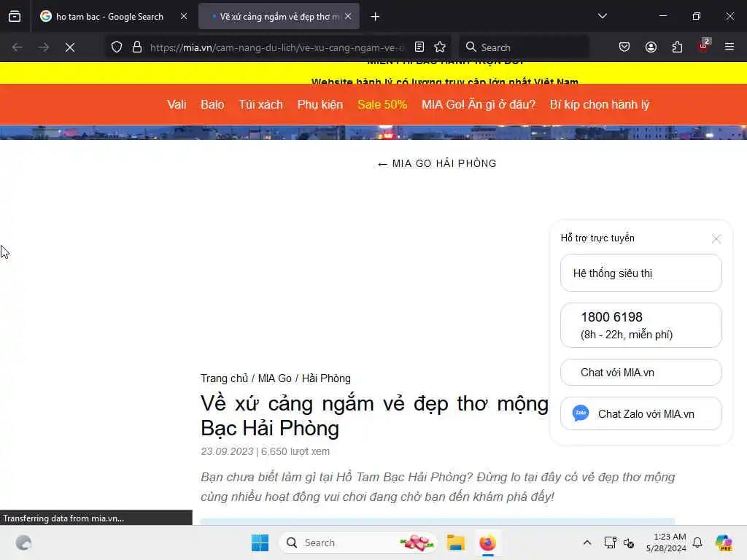Open the Extensions puzzle icon
747x560 pixels.
coord(677,47)
